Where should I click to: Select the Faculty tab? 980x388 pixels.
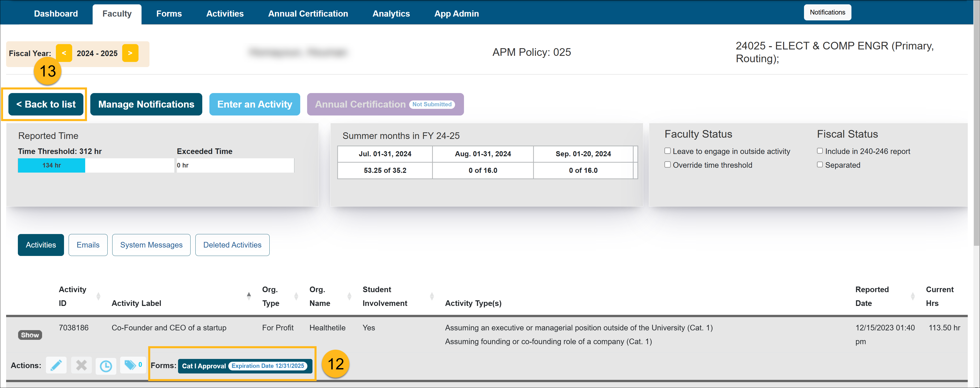117,14
